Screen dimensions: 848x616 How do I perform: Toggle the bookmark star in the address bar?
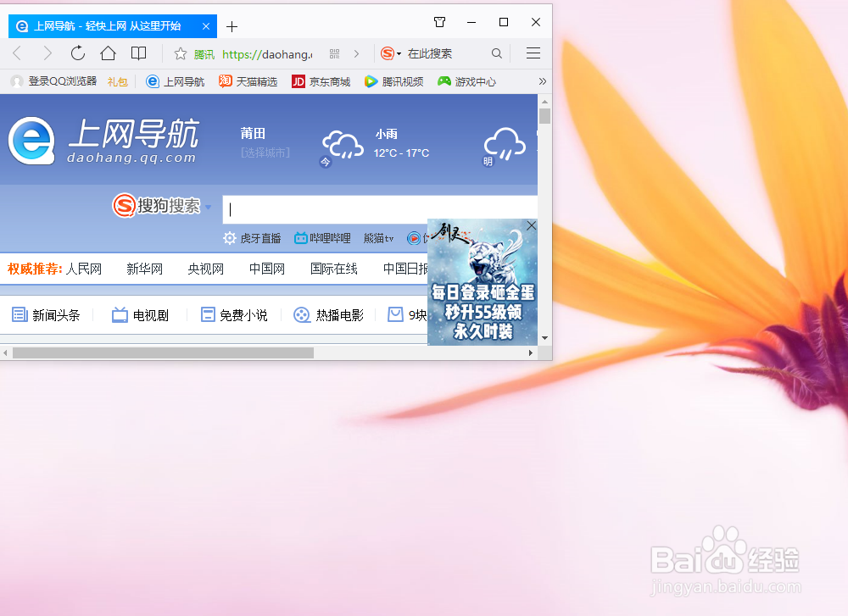182,53
